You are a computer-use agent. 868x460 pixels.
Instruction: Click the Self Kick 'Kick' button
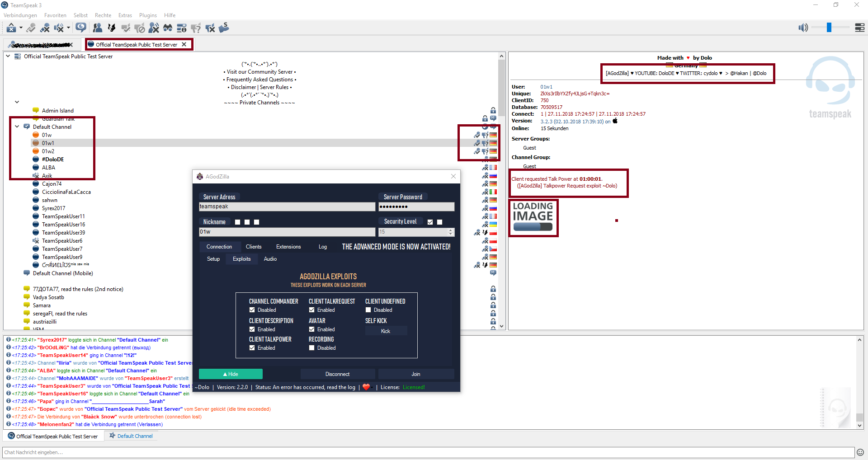[386, 331]
